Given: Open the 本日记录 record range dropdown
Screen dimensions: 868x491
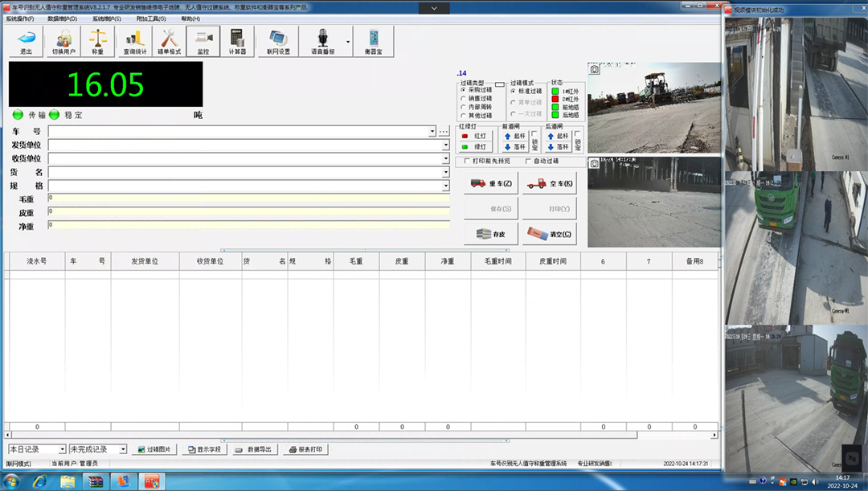Looking at the screenshot, I should point(62,449).
